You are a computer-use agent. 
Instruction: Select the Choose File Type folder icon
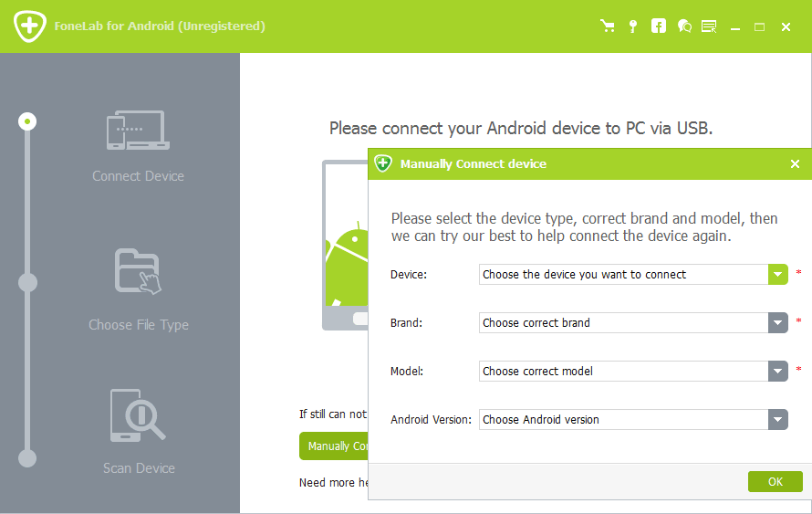click(x=138, y=271)
